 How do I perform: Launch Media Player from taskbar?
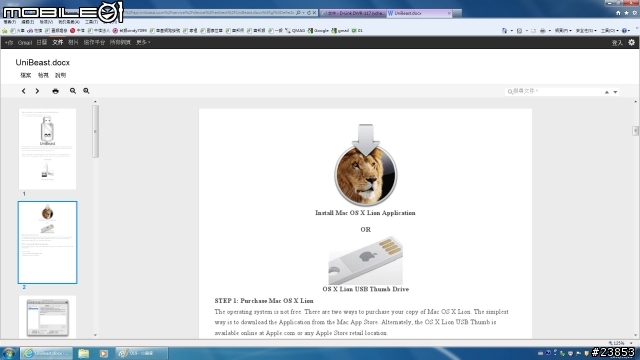[x=103, y=353]
